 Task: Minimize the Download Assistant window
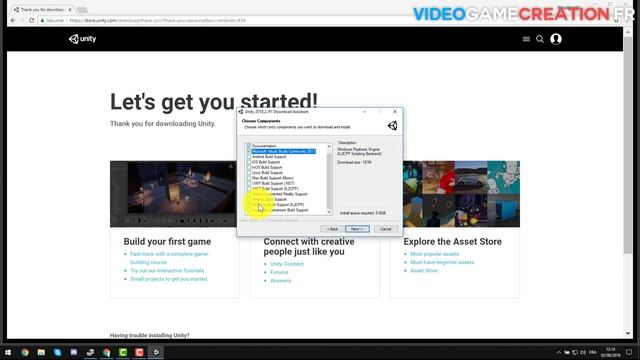click(x=364, y=112)
